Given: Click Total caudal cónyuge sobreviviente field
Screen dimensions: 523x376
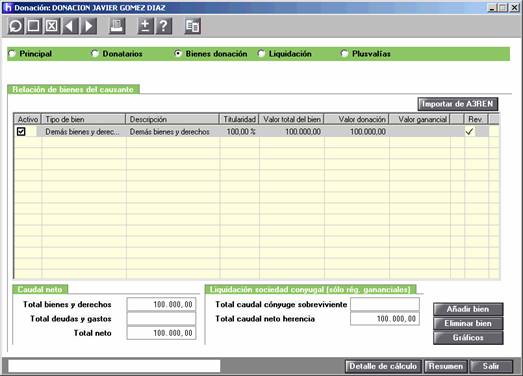Looking at the screenshot, I should 385,304.
